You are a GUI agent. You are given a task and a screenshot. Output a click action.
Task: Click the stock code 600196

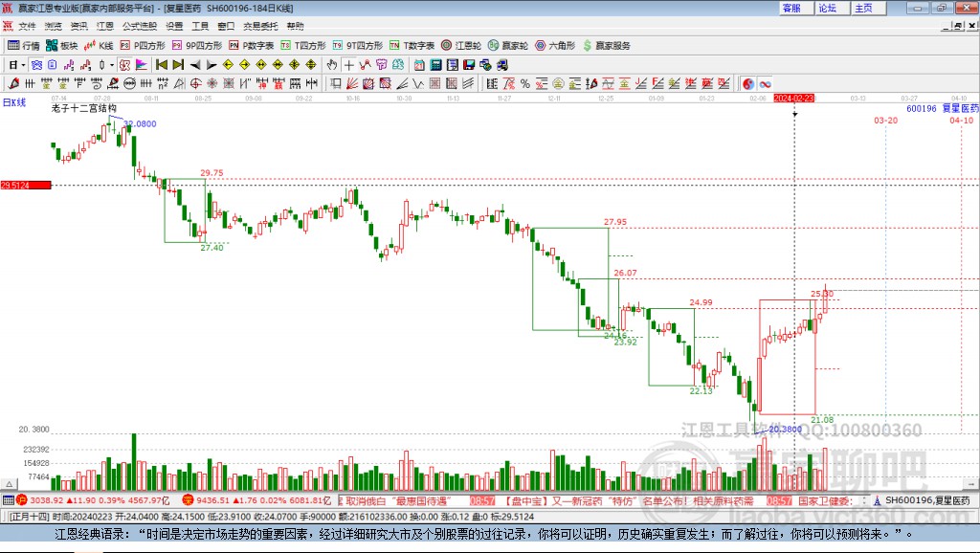[922, 108]
